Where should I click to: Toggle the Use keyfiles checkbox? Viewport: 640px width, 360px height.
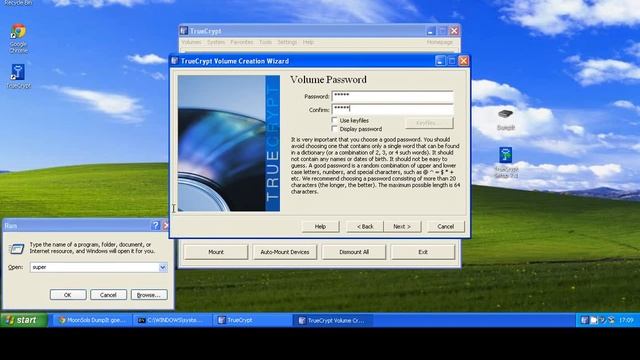(335, 120)
